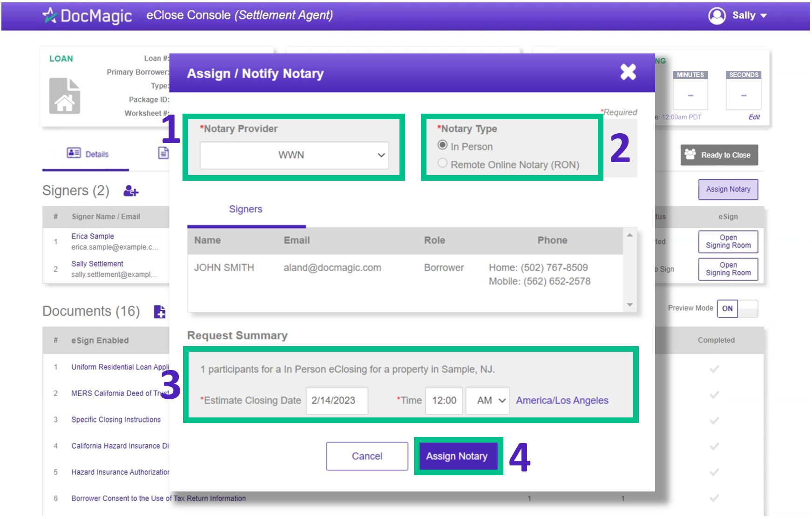Expand the Sally user menu arrow
The height and width of the screenshot is (519, 812).
tap(764, 16)
